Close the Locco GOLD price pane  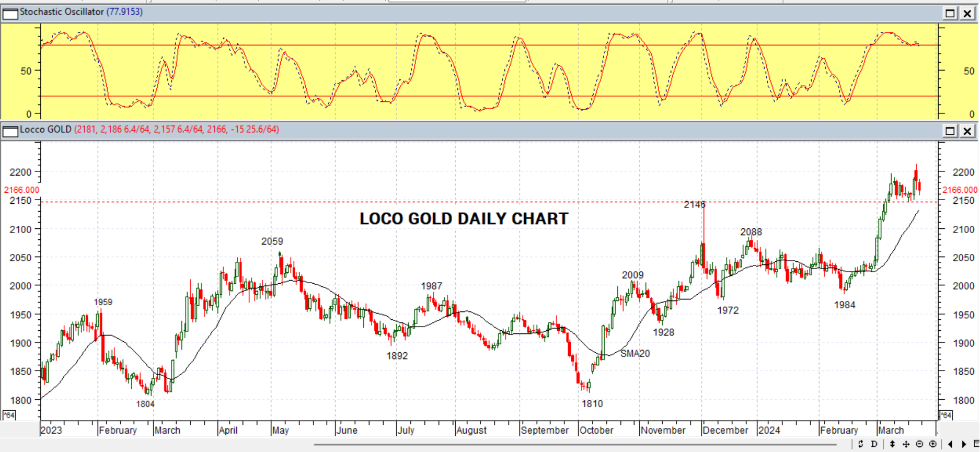pos(967,131)
